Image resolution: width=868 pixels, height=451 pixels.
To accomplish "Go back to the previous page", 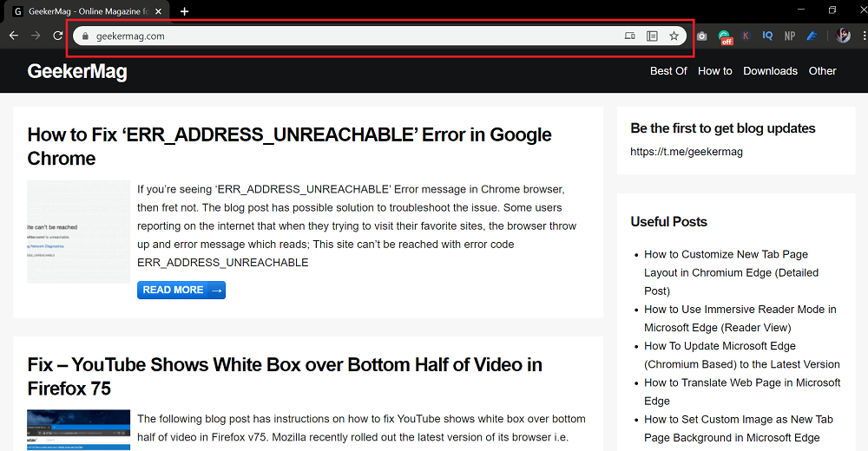I will [x=14, y=36].
